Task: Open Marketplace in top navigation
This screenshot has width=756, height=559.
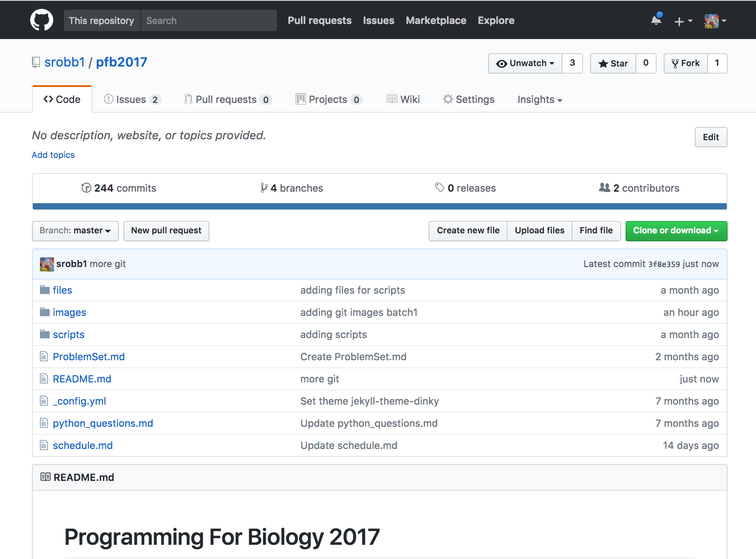Action: (x=436, y=20)
